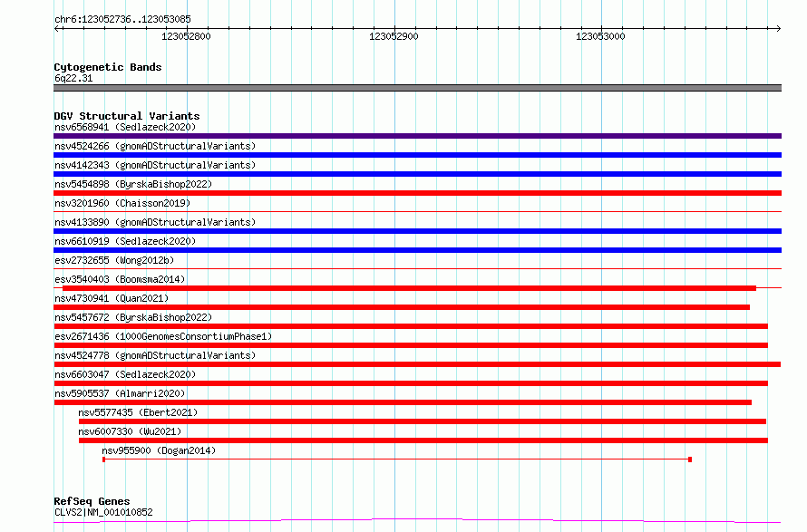Click the right endpoint marker of nsv955900
The height and width of the screenshot is (532, 807).
point(690,459)
